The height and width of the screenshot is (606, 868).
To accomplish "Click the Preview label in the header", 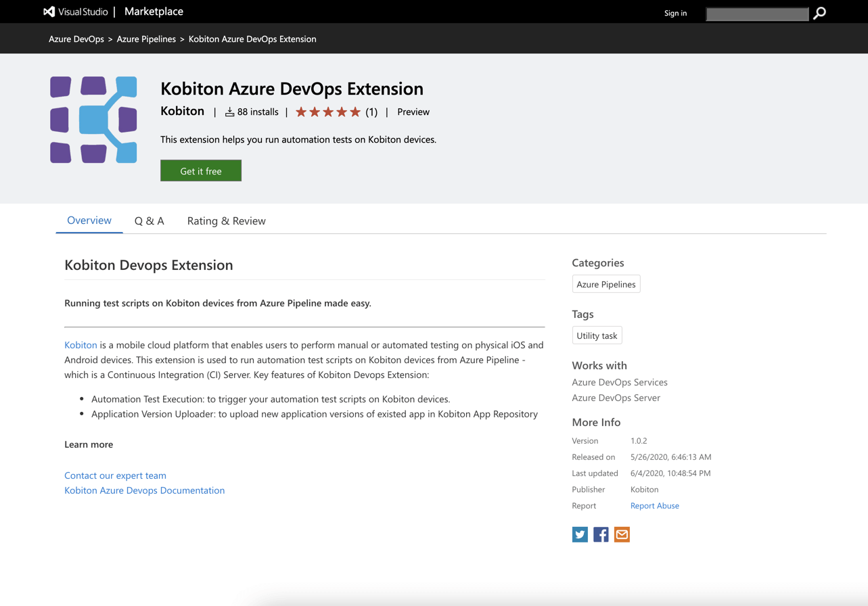I will 413,112.
